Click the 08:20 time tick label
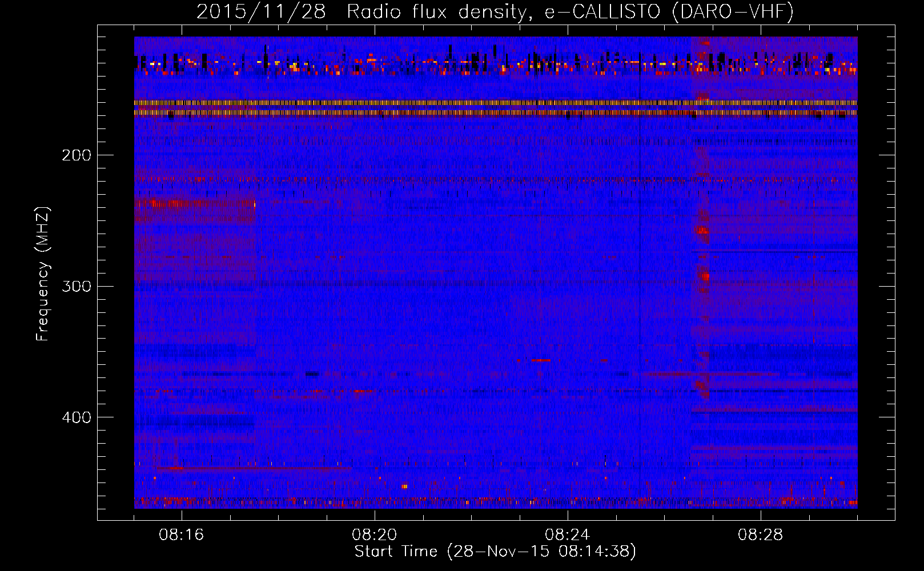Screen dimensions: 924x571 375,535
